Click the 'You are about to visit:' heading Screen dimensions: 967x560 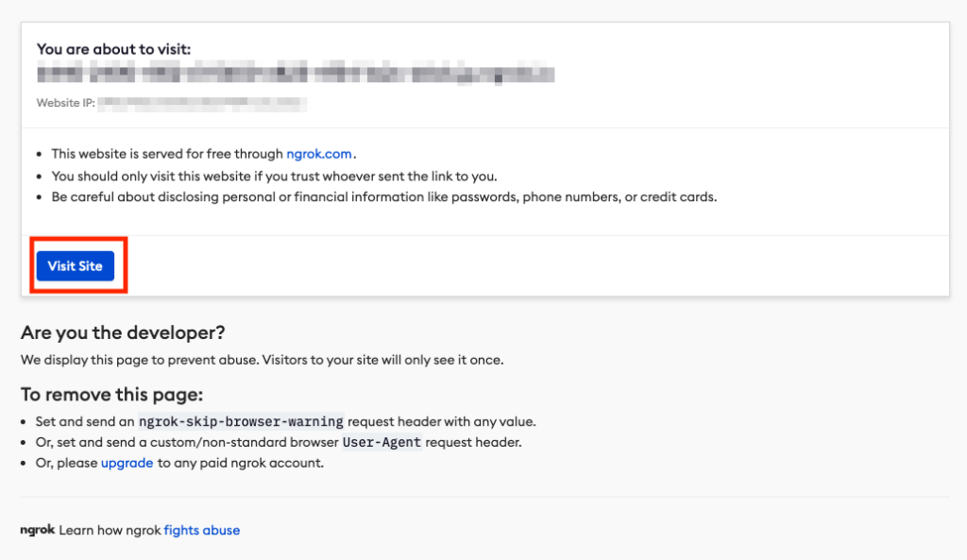113,49
